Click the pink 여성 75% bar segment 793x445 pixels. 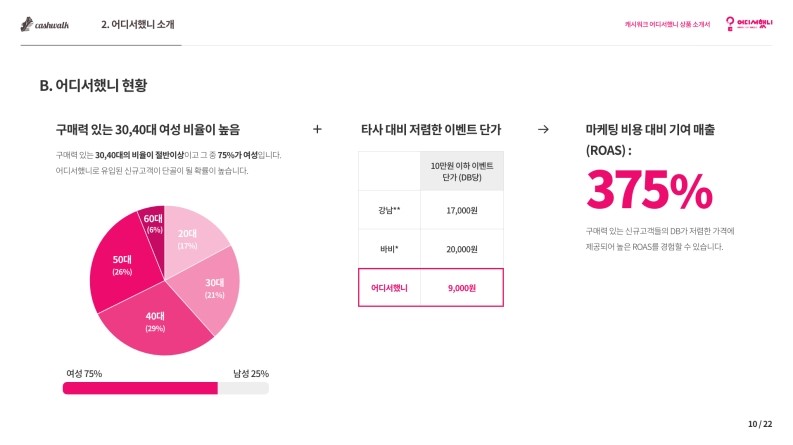point(140,388)
